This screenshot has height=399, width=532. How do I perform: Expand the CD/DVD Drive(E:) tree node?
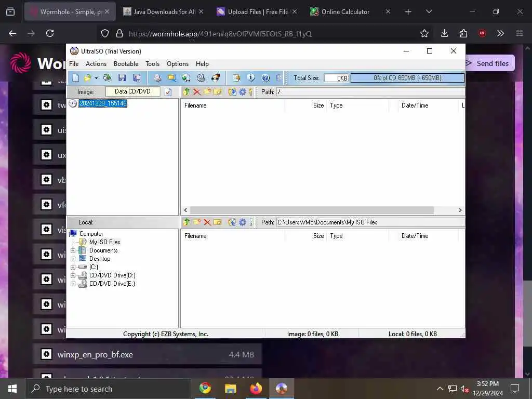pos(73,284)
